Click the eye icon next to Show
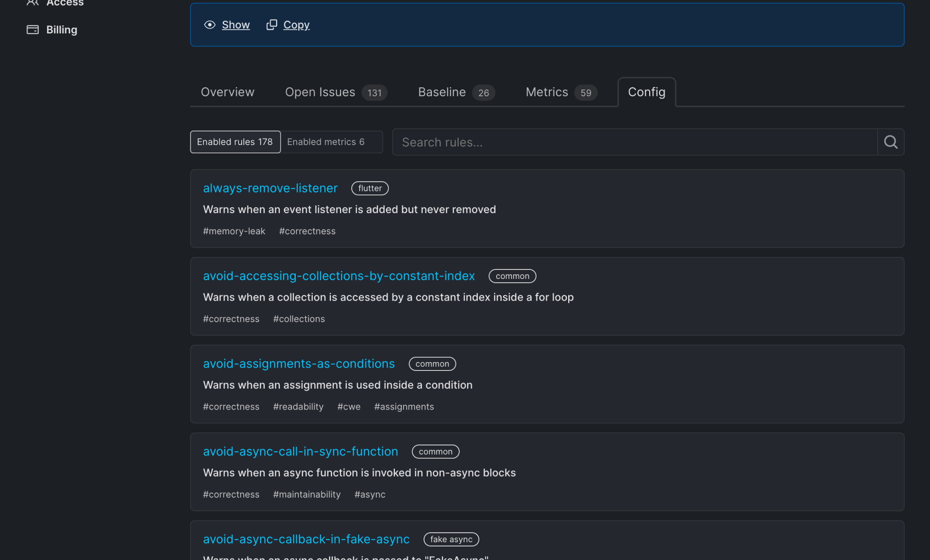 point(210,25)
